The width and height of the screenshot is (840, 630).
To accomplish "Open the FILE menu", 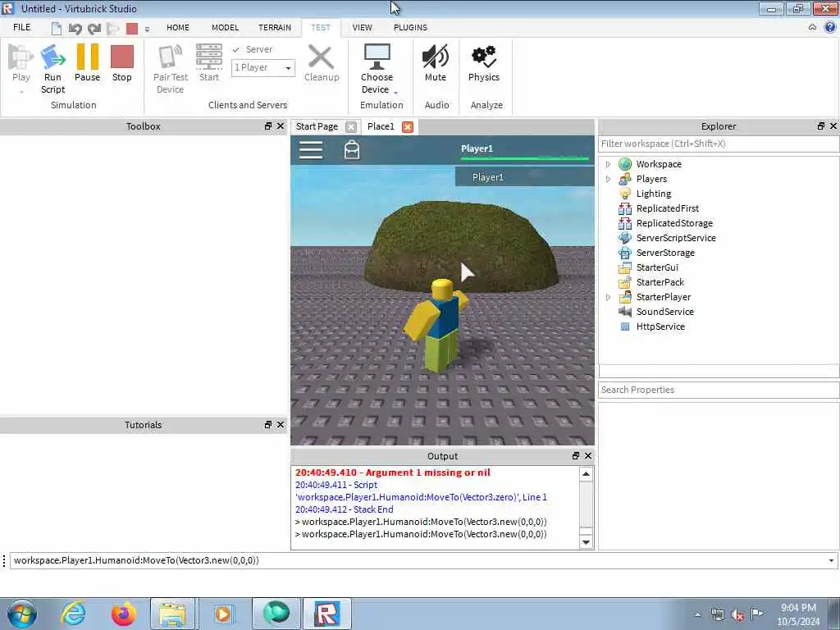I will pos(22,27).
